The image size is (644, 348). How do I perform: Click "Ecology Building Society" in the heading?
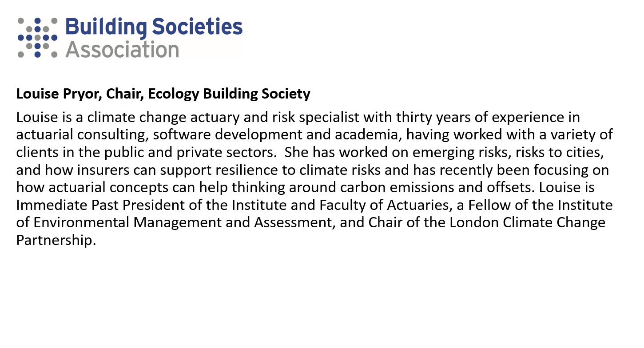click(x=229, y=94)
